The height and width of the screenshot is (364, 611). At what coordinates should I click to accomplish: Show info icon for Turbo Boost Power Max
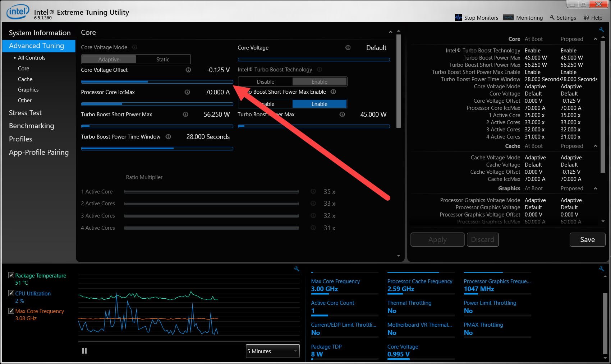342,114
